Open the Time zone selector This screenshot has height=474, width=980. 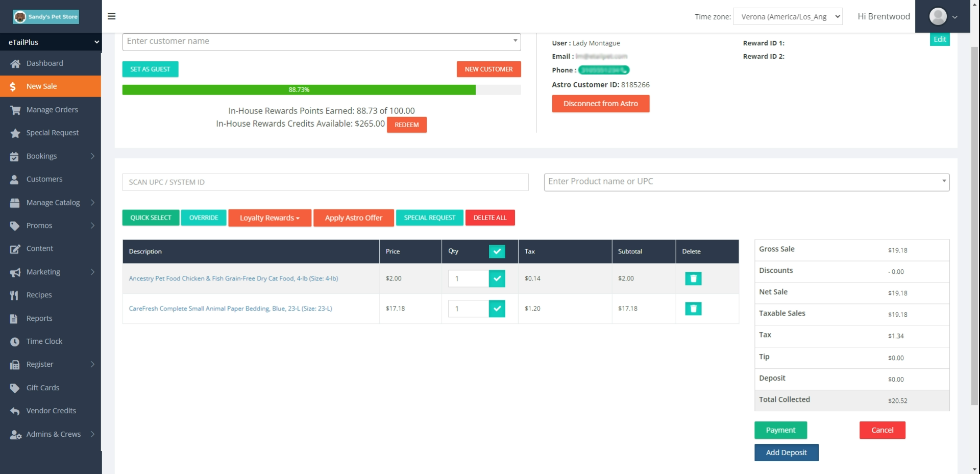788,16
